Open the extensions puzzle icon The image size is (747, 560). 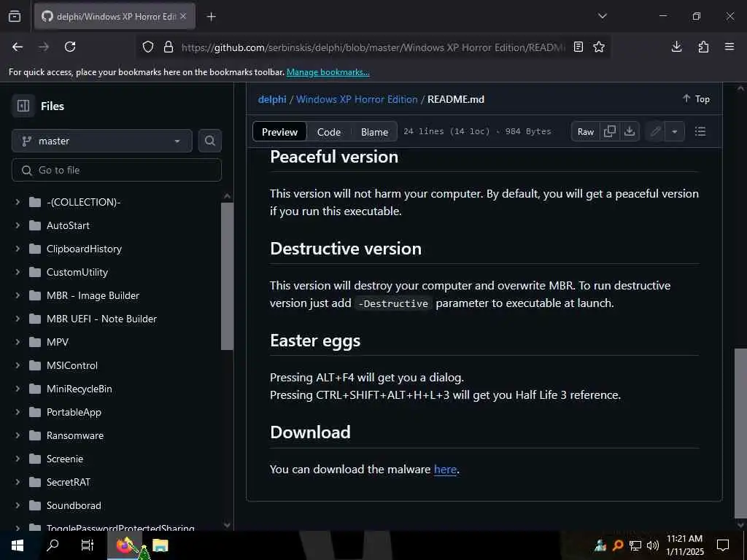tap(703, 47)
